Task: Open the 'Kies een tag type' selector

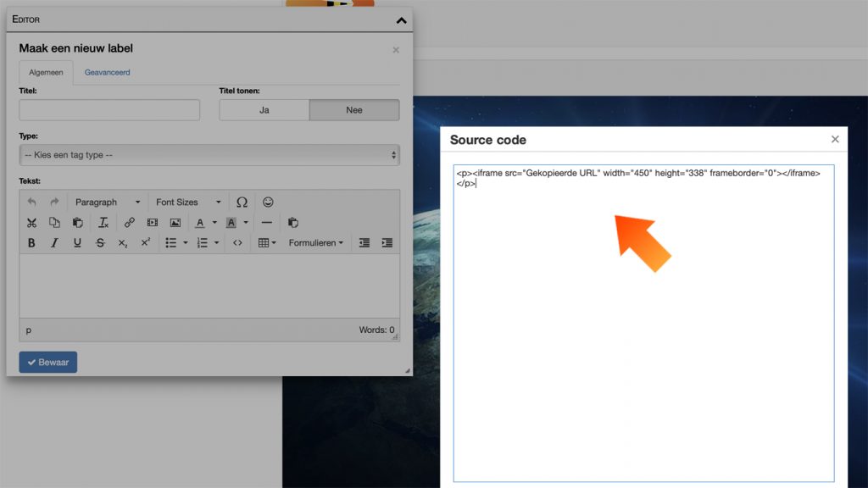Action: [x=209, y=155]
